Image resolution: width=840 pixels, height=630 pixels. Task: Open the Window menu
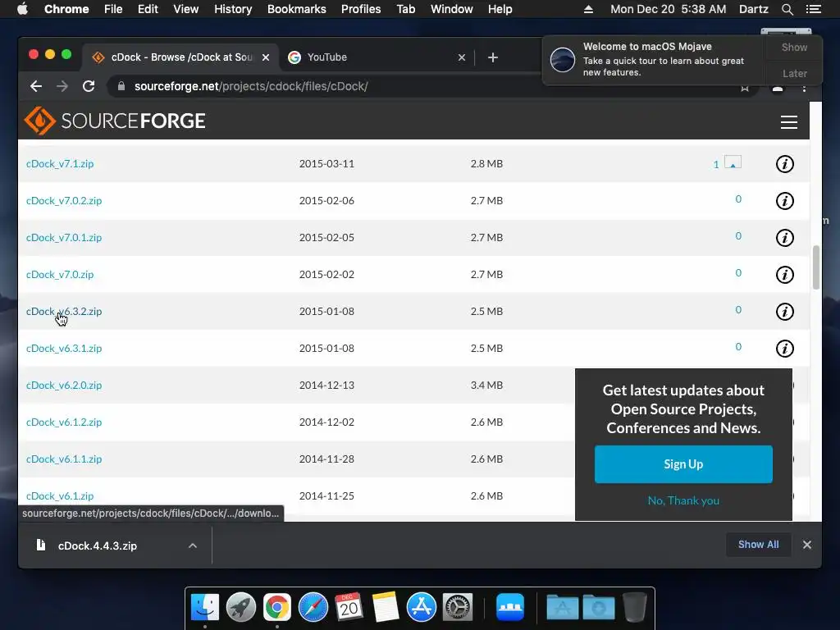point(452,9)
